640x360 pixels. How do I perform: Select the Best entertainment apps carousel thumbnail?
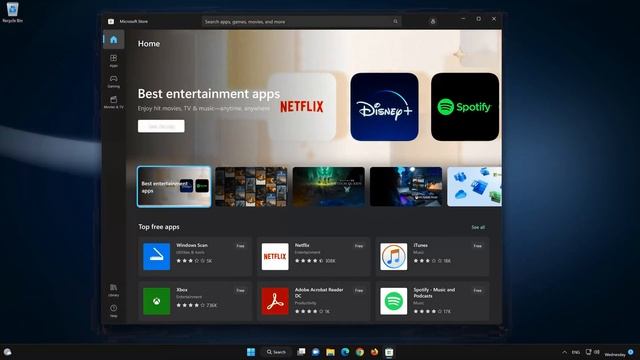click(174, 187)
